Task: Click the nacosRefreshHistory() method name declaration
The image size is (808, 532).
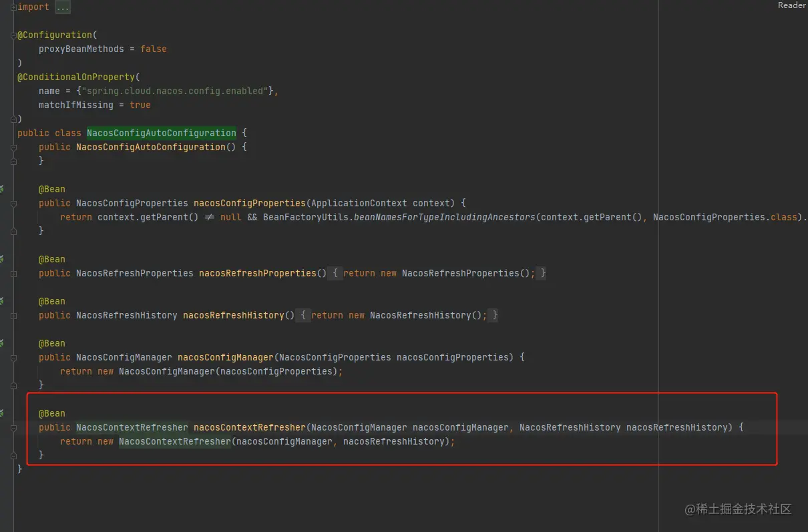Action: [234, 315]
